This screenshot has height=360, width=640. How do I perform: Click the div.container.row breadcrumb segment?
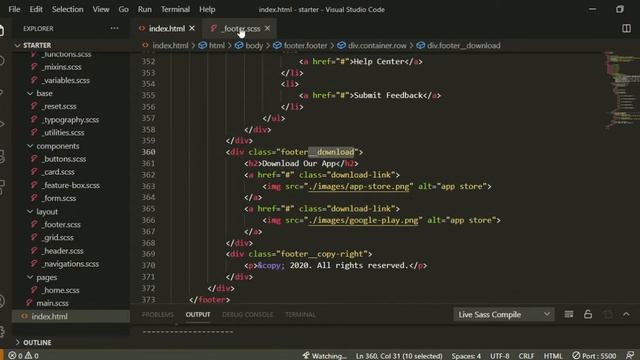pos(372,45)
